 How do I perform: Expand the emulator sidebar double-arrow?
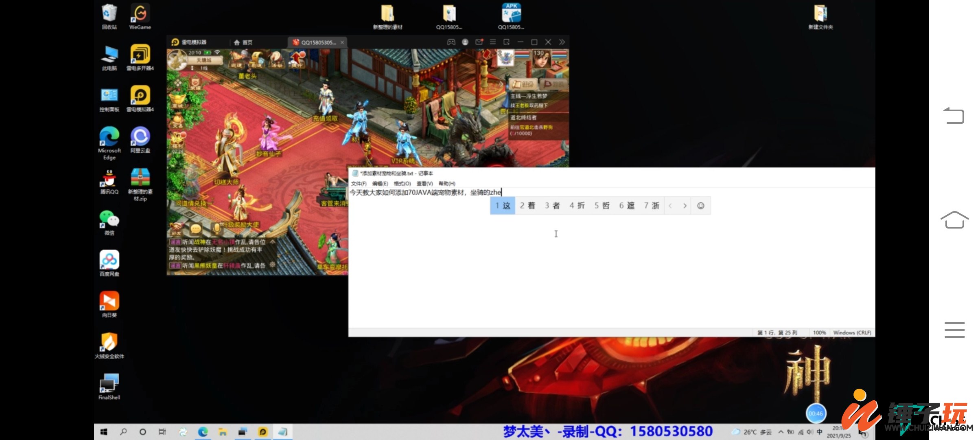coord(562,42)
